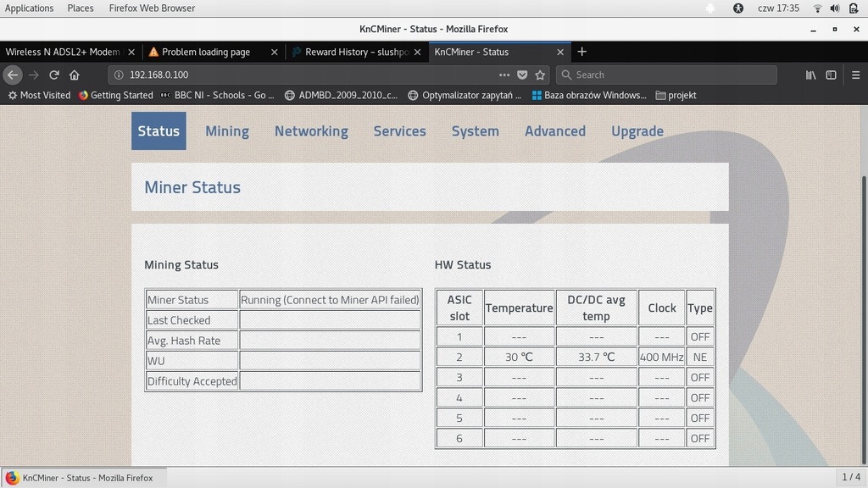
Task: Select KnCMiner Firefox taskbar window entry
Action: [83, 478]
